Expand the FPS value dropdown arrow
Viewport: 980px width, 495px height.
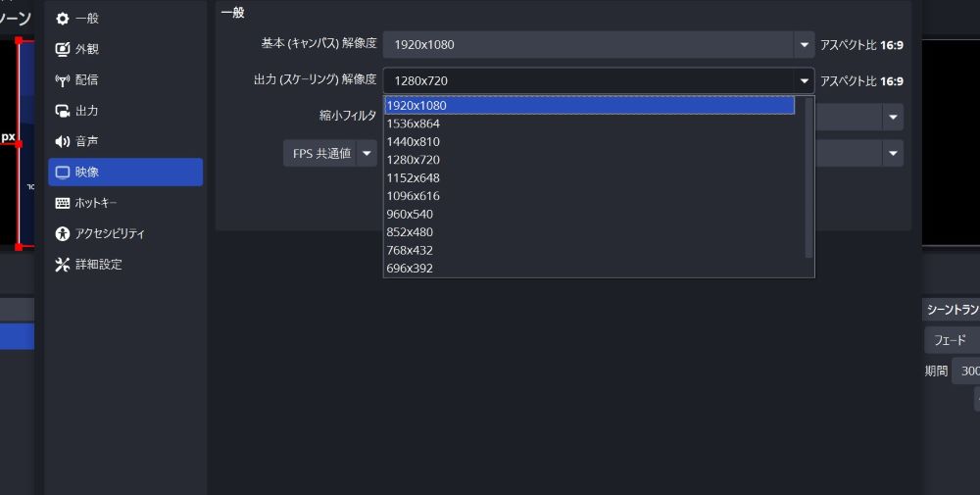click(893, 153)
